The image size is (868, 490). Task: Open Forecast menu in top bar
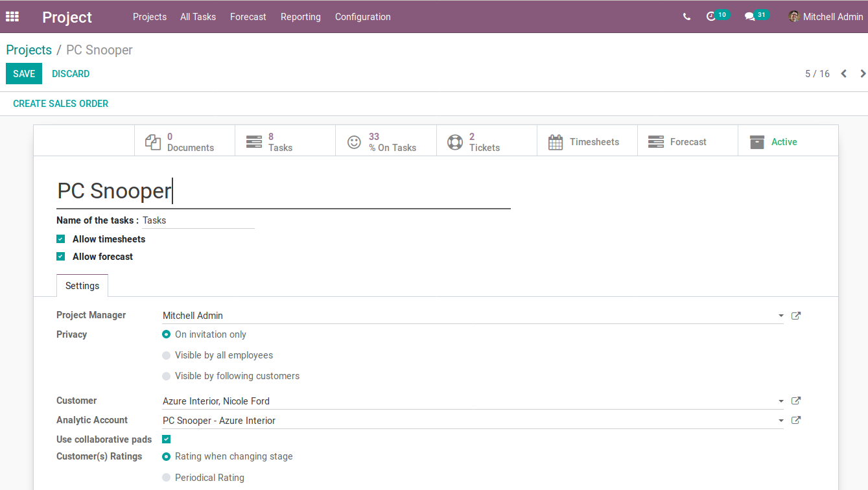pyautogui.click(x=248, y=17)
